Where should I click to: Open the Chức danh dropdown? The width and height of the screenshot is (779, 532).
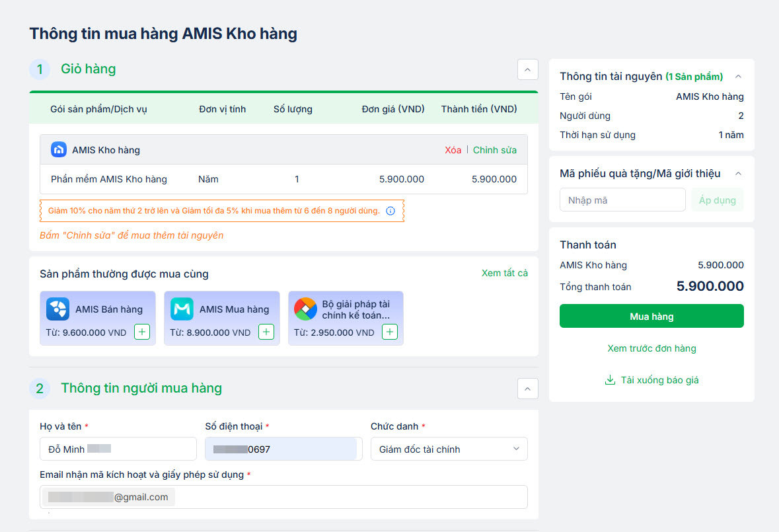(x=449, y=449)
